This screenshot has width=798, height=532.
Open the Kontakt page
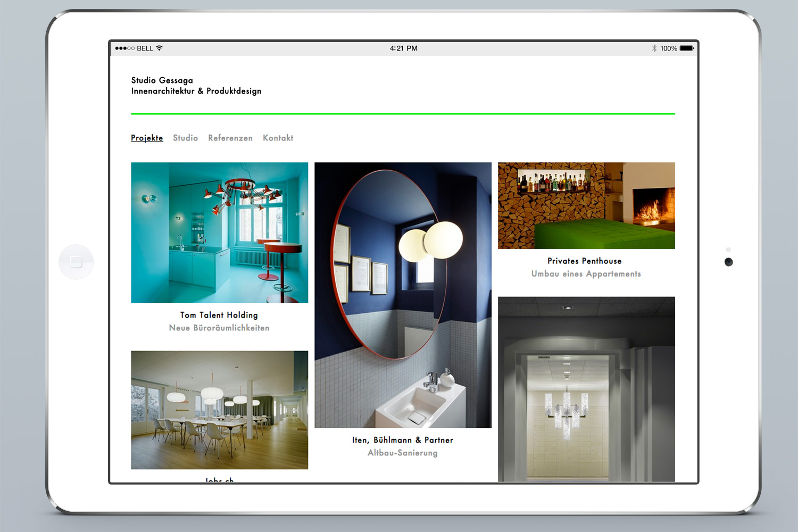click(x=278, y=138)
